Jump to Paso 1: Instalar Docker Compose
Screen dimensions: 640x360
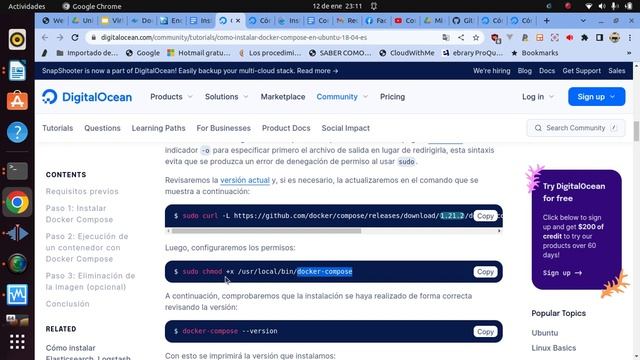click(x=79, y=214)
